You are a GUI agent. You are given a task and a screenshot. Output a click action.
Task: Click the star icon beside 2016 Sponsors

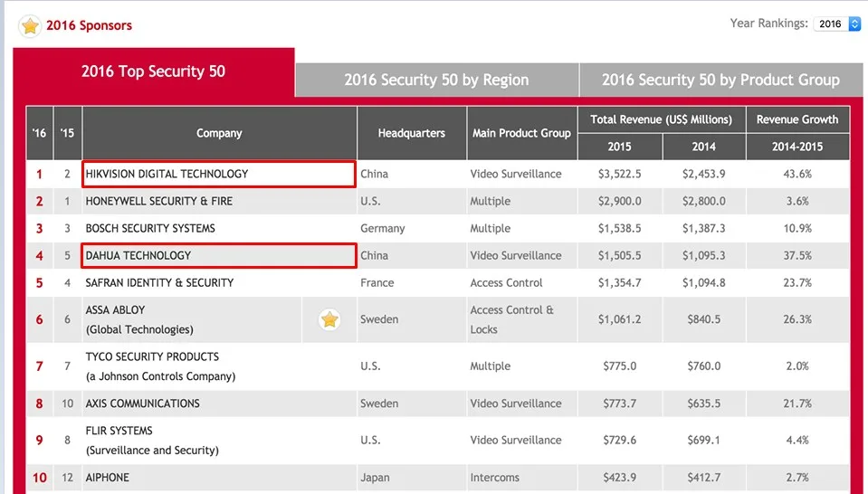(30, 25)
